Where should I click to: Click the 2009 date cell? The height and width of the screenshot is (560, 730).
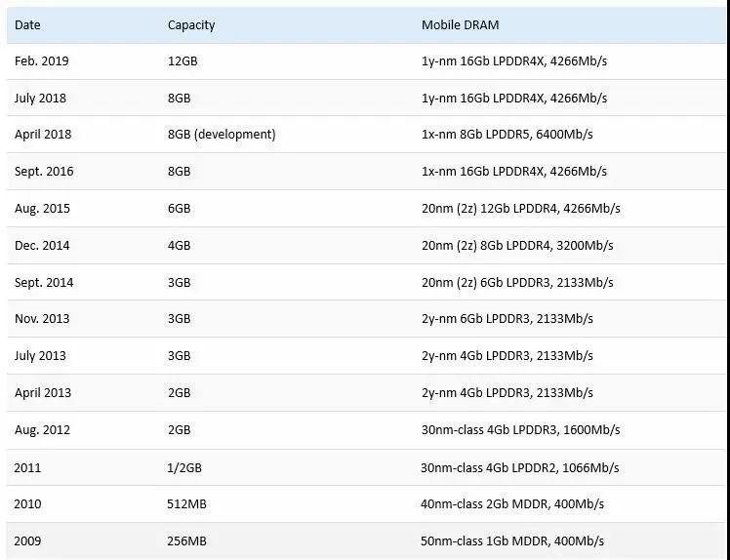(28, 541)
